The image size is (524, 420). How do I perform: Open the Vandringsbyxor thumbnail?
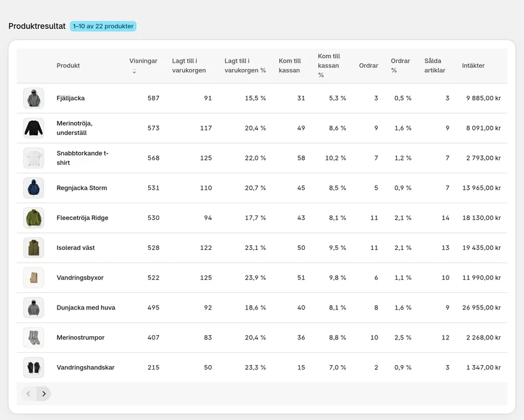tap(33, 277)
